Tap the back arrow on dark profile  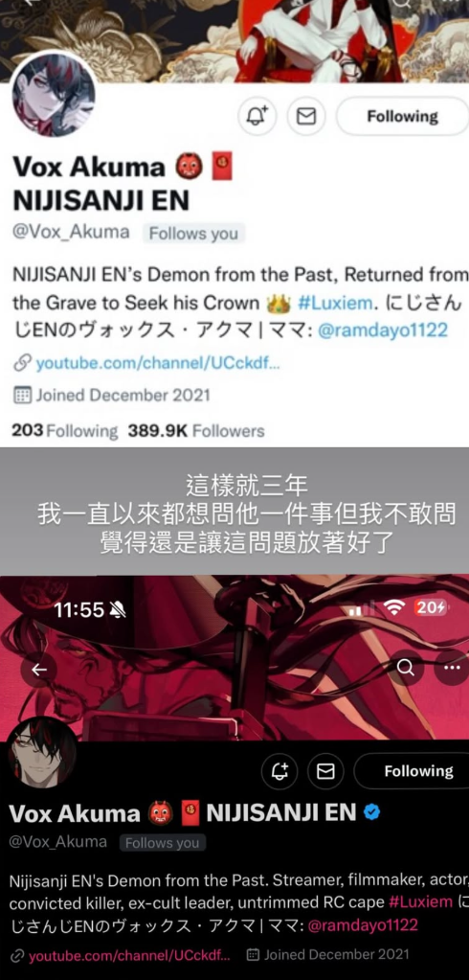tap(38, 670)
